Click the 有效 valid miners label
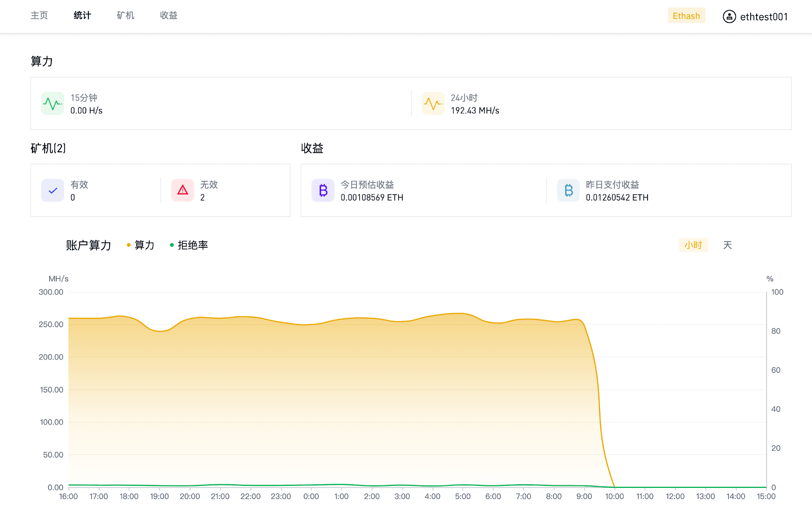Screen dimensions: 812x526 tap(79, 185)
